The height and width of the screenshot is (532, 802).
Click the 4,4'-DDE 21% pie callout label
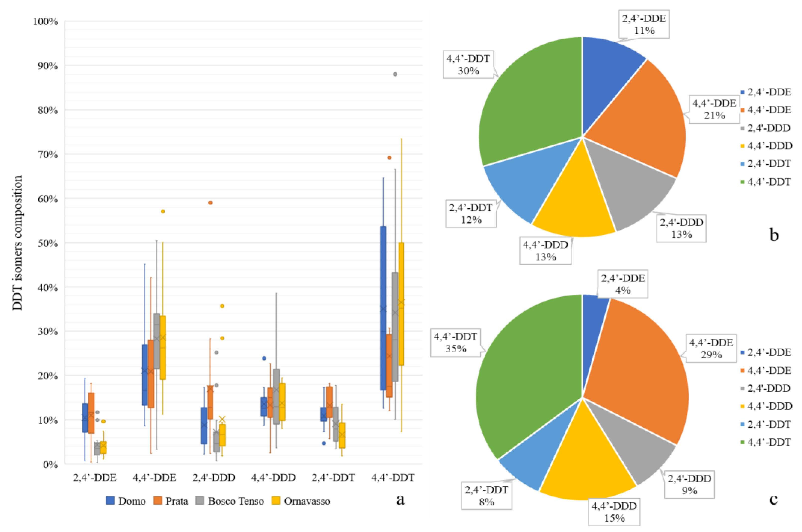tap(714, 109)
